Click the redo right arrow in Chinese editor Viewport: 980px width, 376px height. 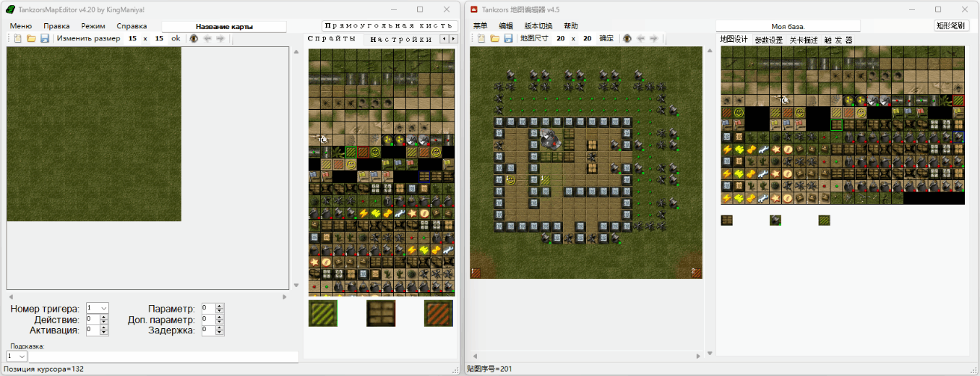click(654, 38)
